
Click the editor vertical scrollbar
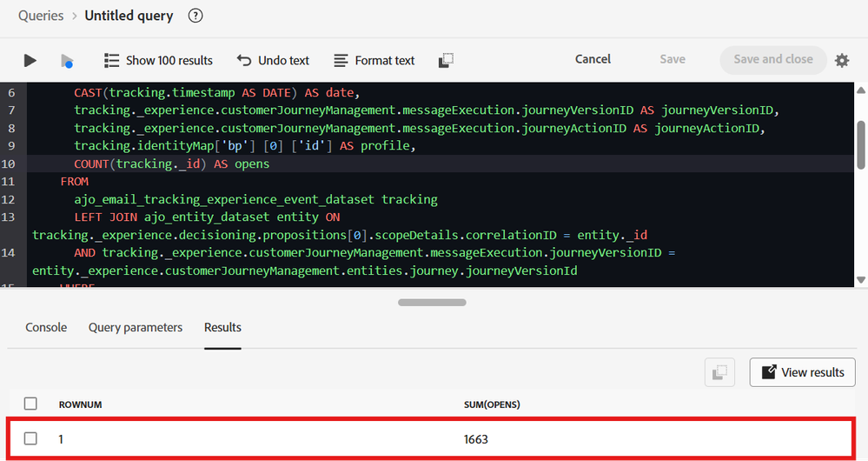click(x=861, y=144)
